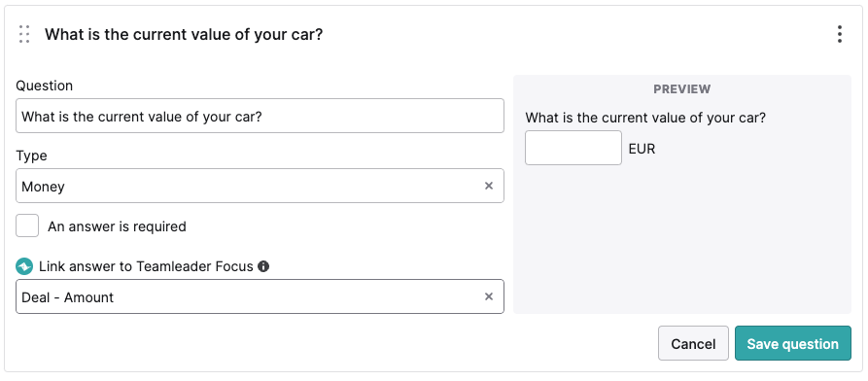Select the preview question text
Viewport: 868px width, 381px height.
point(645,118)
